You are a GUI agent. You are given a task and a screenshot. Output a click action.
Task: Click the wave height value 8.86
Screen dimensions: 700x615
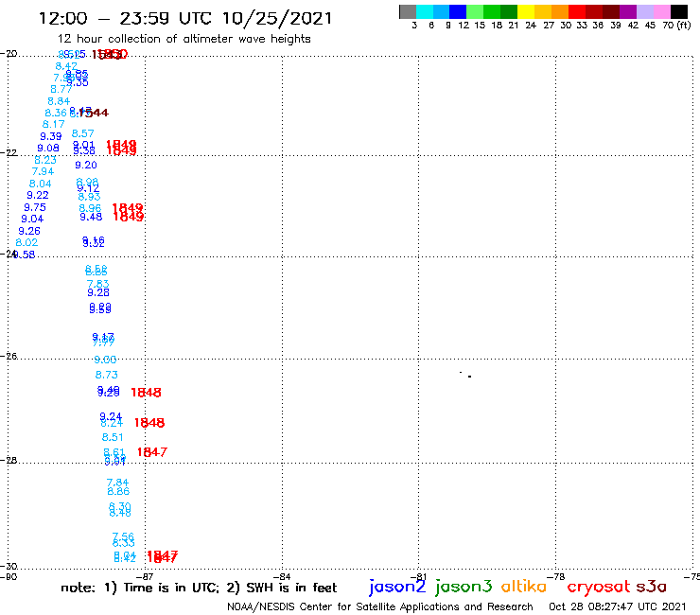118,491
